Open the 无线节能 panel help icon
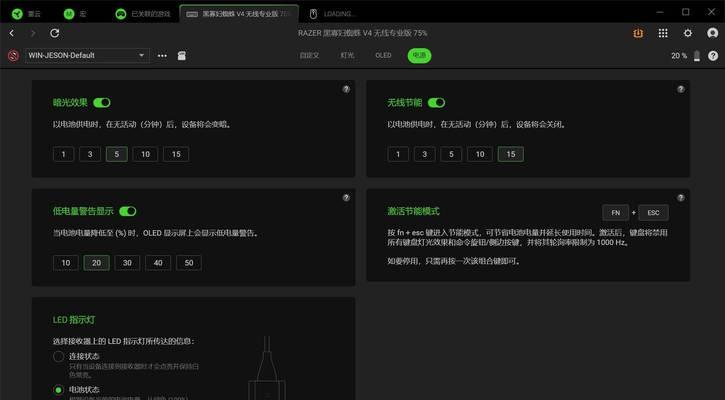The height and width of the screenshot is (400, 725). point(681,89)
